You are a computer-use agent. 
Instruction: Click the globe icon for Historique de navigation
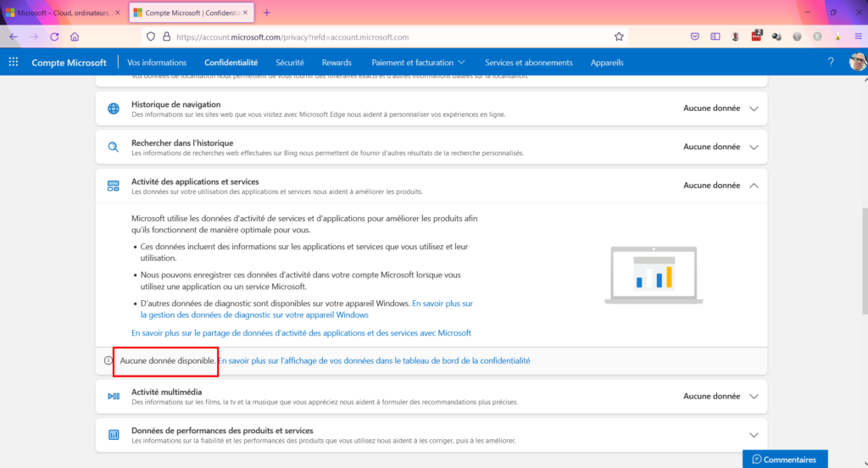[x=114, y=109]
